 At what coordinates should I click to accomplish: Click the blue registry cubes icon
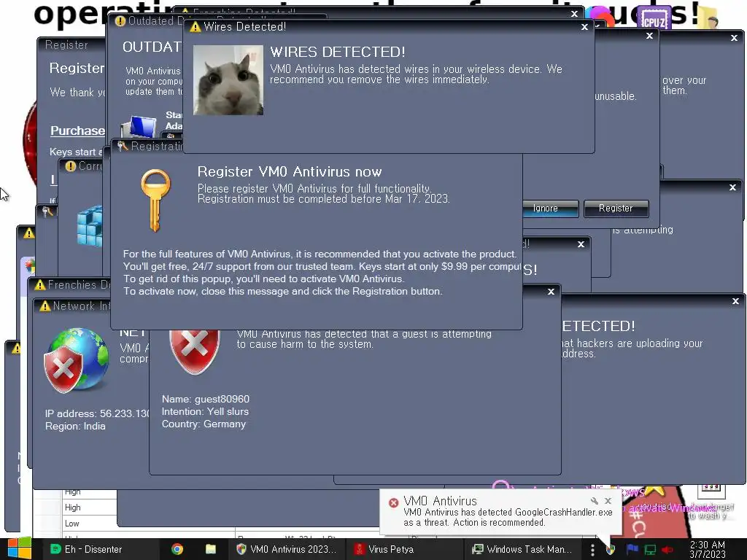tap(90, 226)
